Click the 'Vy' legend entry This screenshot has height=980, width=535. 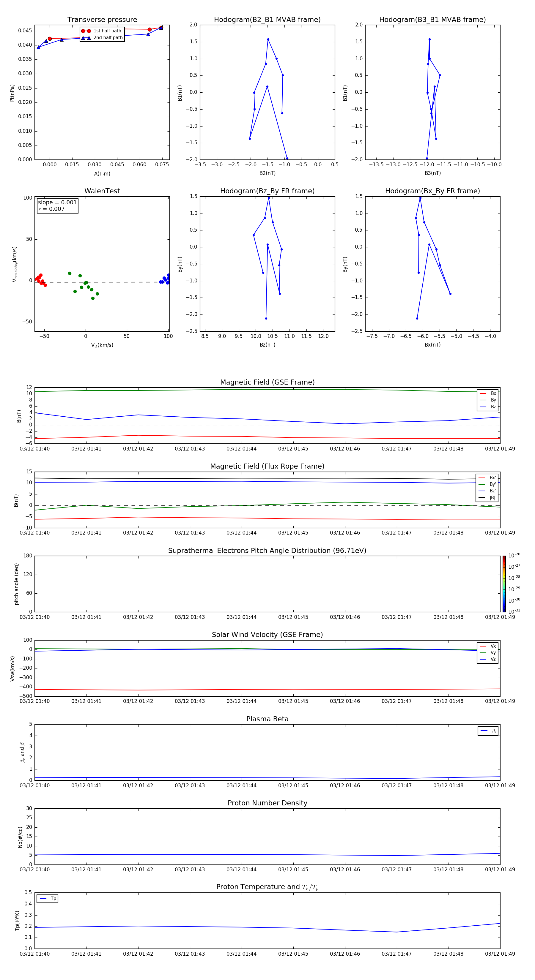point(488,653)
